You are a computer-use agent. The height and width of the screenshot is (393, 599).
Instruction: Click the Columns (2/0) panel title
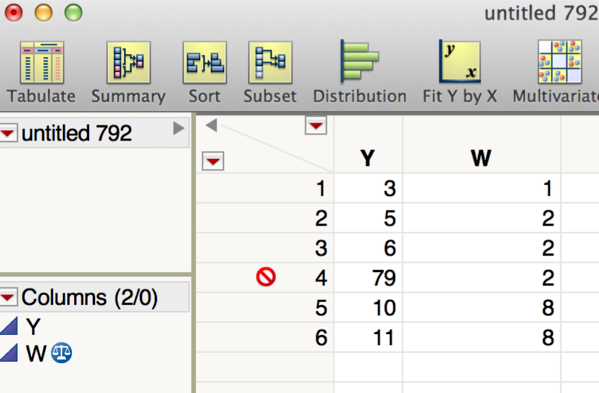point(89,297)
